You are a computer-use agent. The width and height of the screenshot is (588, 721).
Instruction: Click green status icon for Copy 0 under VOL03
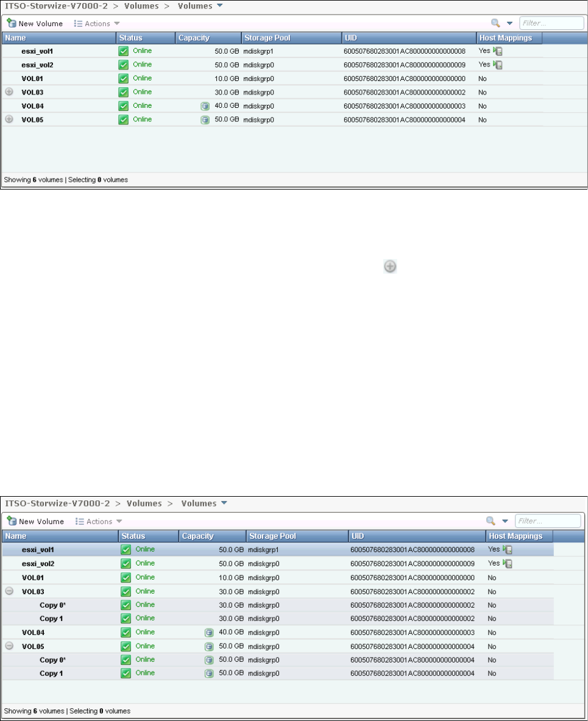126,605
